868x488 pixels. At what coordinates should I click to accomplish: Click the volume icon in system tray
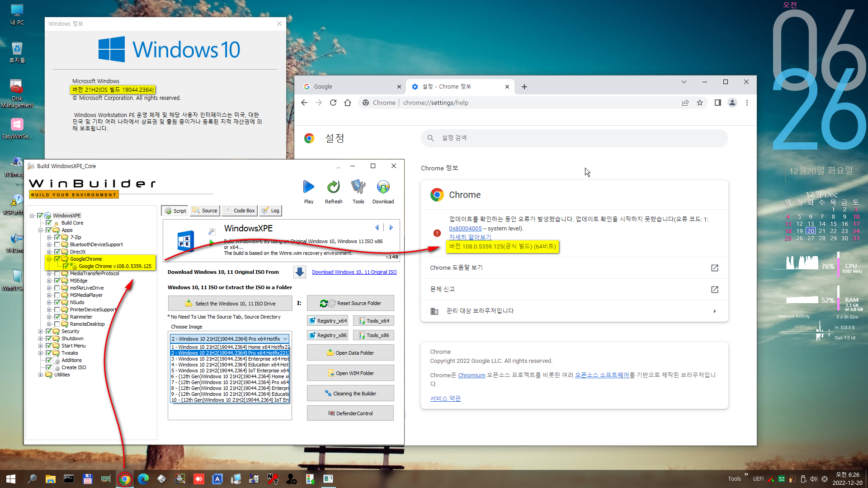tap(814, 479)
